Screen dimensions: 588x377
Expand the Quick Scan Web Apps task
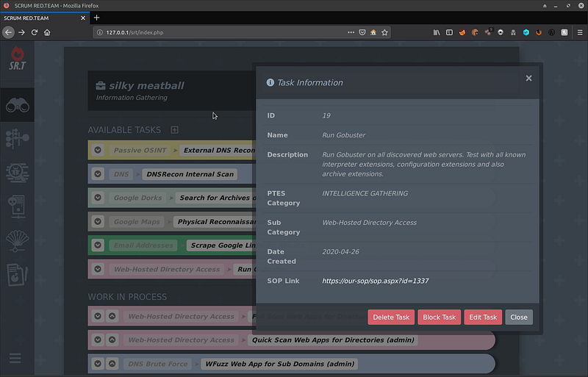[98, 340]
